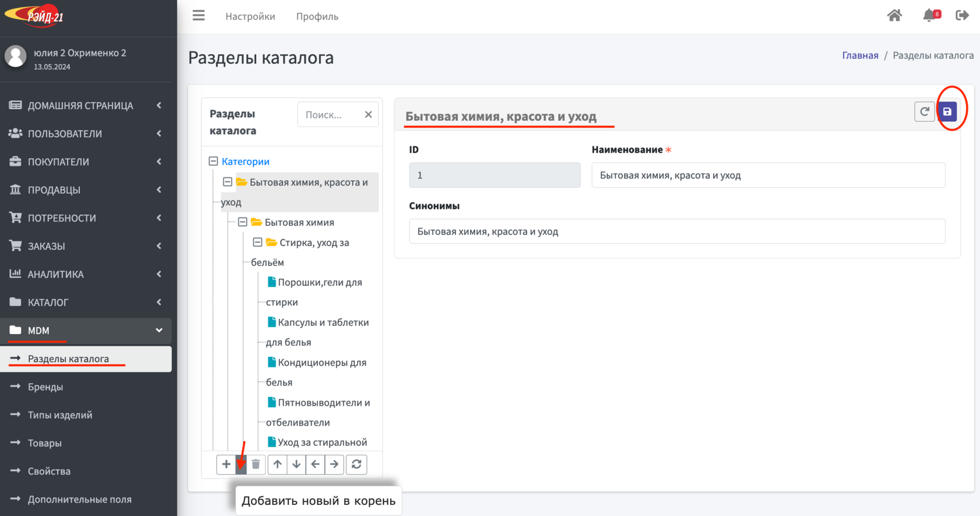The height and width of the screenshot is (516, 980).
Task: Click the Потребности cart icon
Action: pyautogui.click(x=15, y=217)
